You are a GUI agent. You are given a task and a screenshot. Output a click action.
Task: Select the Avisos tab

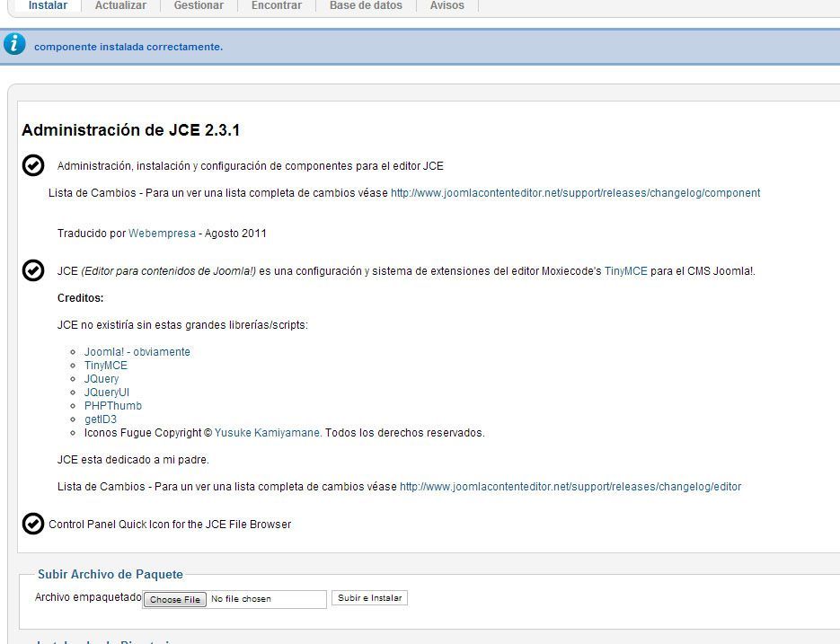pos(447,5)
